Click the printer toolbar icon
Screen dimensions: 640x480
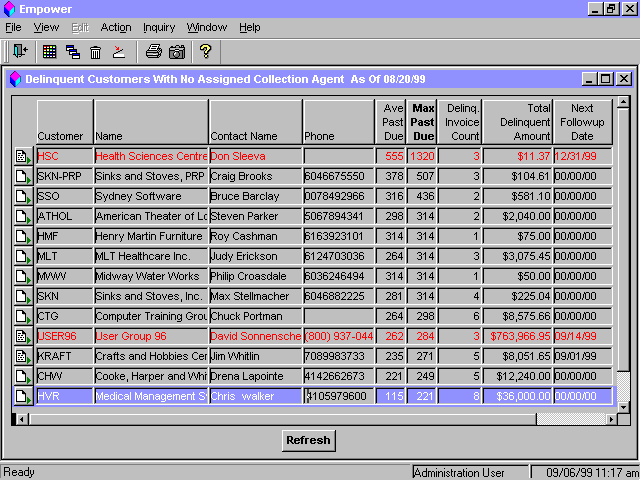pyautogui.click(x=154, y=52)
